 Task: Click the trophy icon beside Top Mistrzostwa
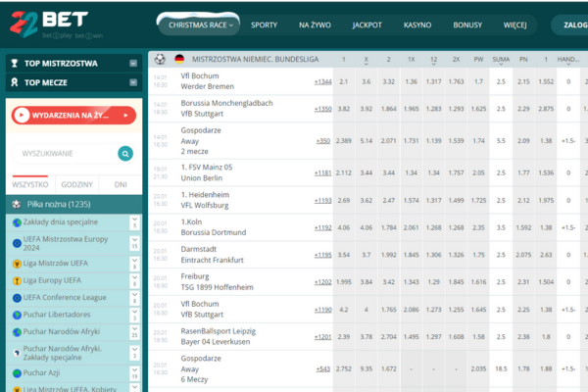coord(14,64)
